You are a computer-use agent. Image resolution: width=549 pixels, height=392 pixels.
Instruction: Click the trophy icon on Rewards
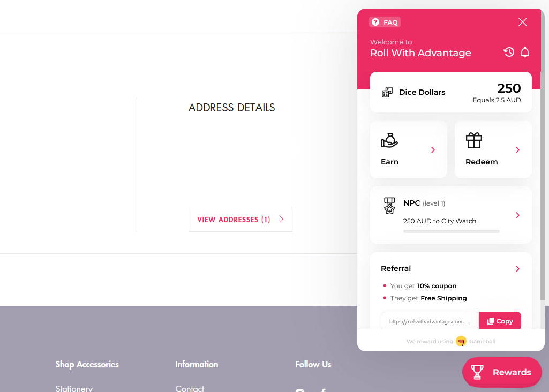(477, 372)
